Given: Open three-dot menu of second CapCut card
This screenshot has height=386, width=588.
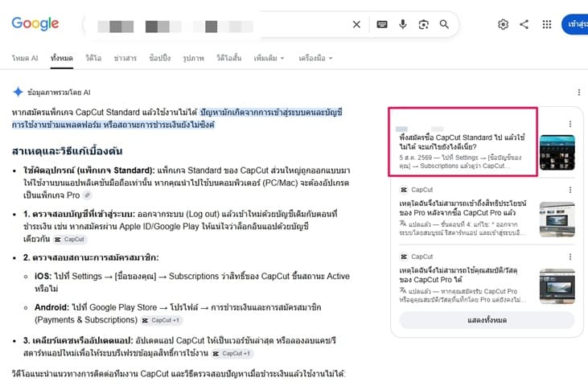Looking at the screenshot, I should pos(570,190).
